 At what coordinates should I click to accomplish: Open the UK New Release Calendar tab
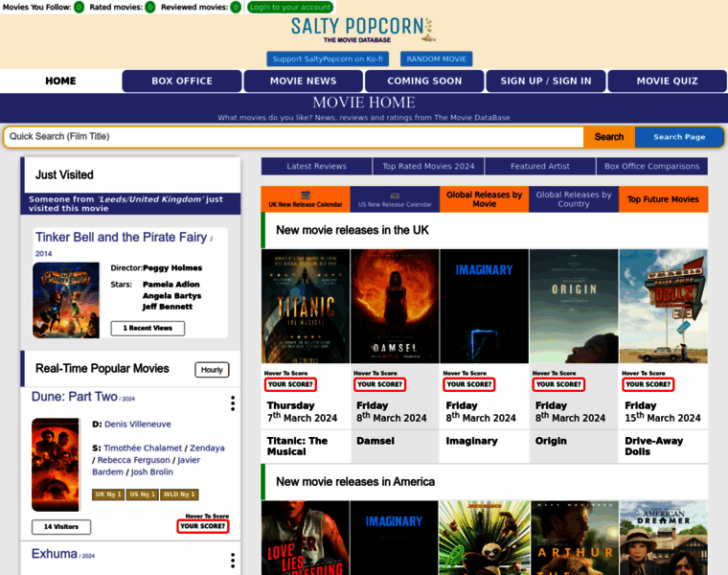(x=306, y=199)
